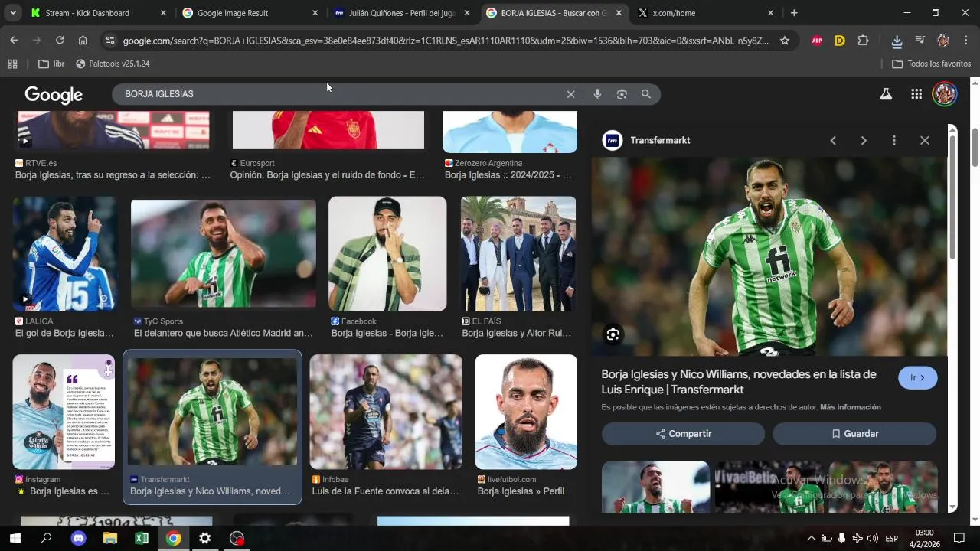Go to the Google logo homepage

click(x=54, y=95)
